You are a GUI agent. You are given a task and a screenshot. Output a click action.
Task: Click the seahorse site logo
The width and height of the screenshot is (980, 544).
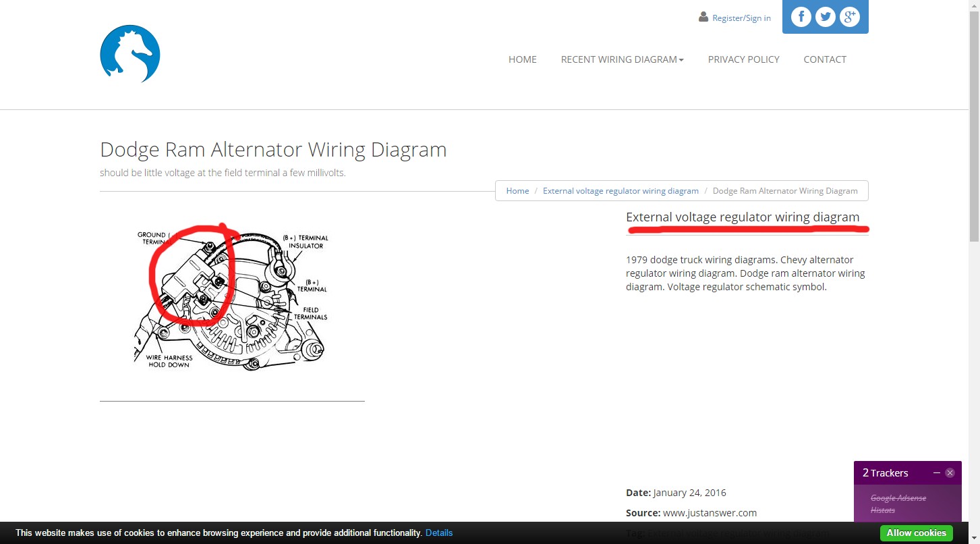coord(130,54)
